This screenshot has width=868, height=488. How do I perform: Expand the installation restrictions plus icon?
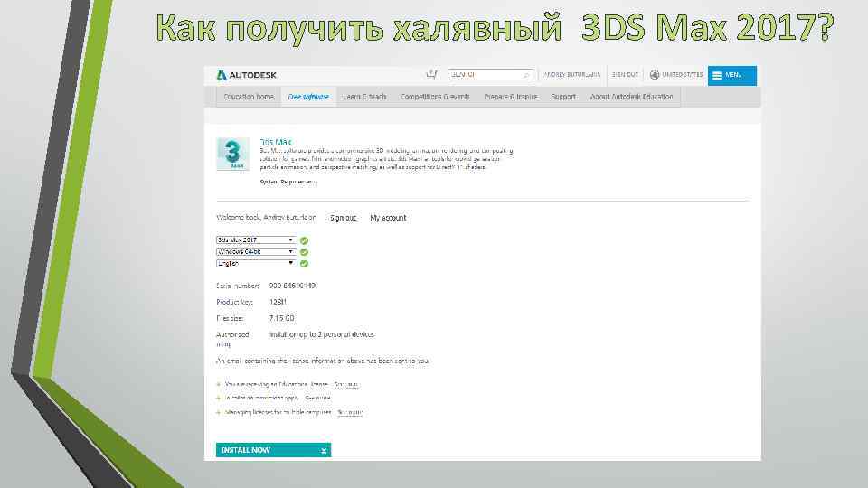point(219,398)
